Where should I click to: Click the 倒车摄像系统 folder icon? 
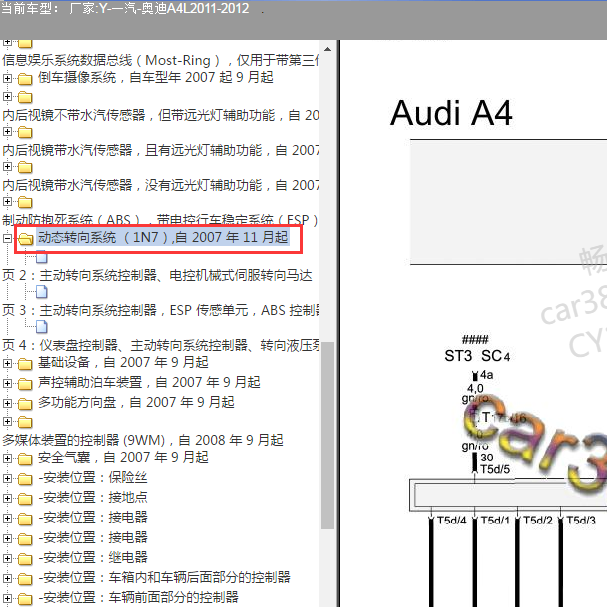25,79
